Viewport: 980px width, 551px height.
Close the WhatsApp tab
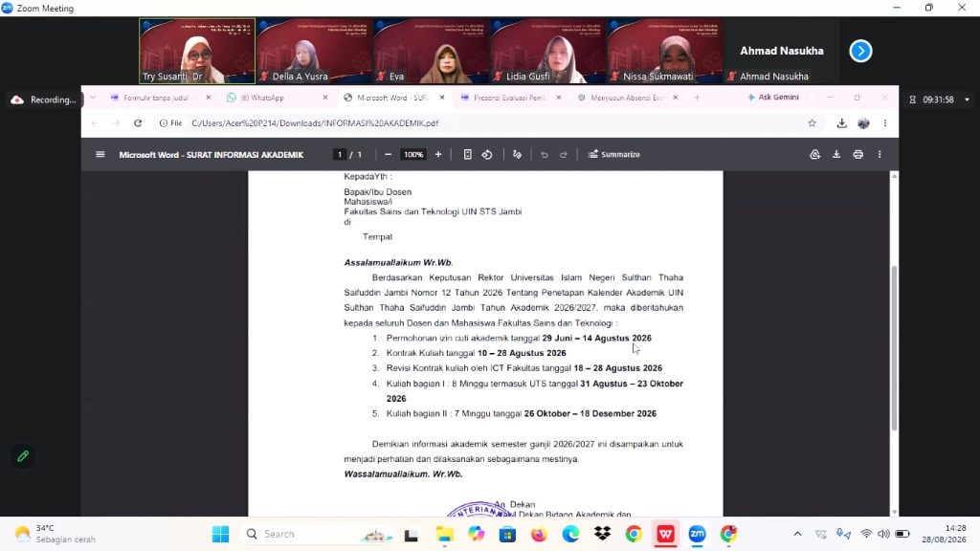[x=325, y=98]
